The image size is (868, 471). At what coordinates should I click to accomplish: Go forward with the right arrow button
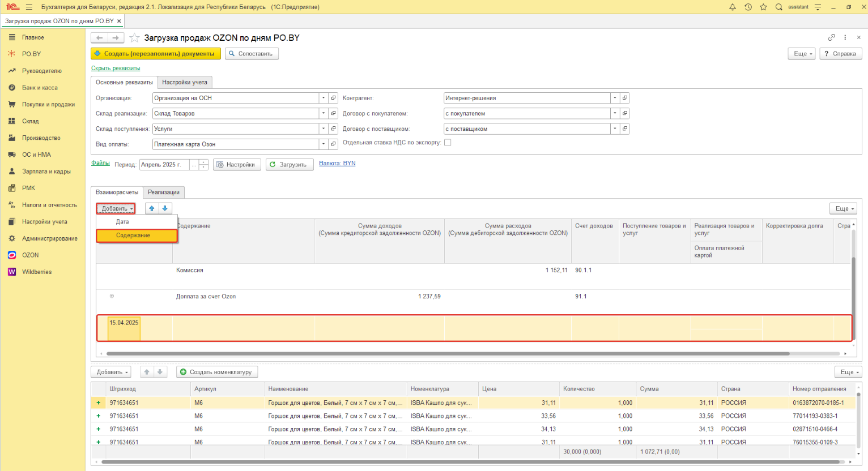(116, 38)
